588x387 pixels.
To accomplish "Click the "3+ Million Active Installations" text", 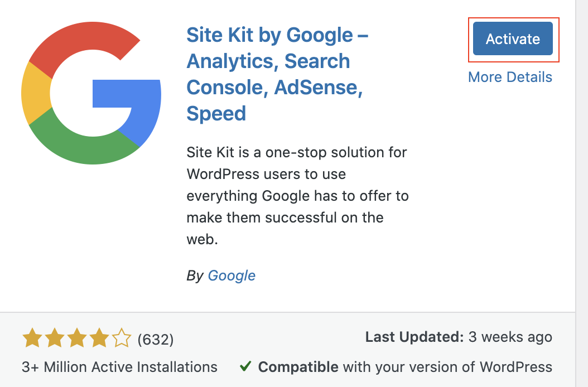I will tap(119, 367).
